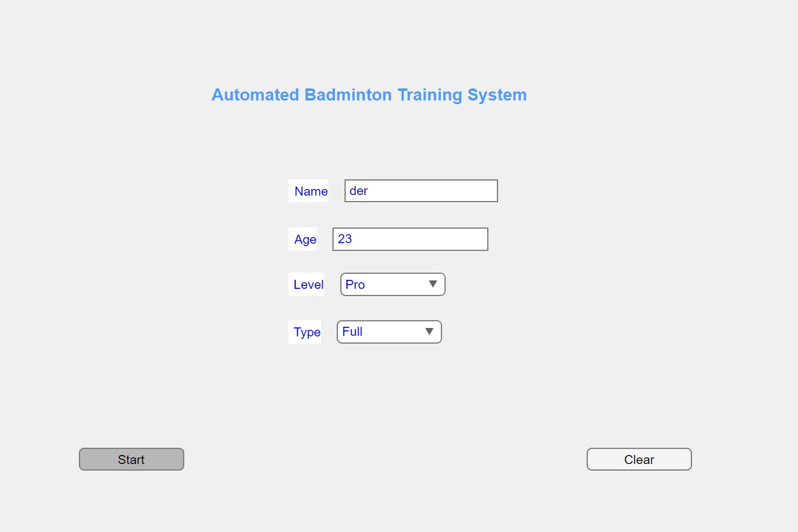Focus the Name input field
This screenshot has width=798, height=532.
[x=421, y=191]
